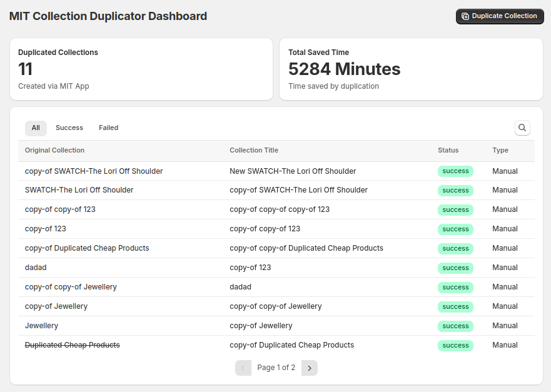Switch to the Failed tab

(x=108, y=128)
